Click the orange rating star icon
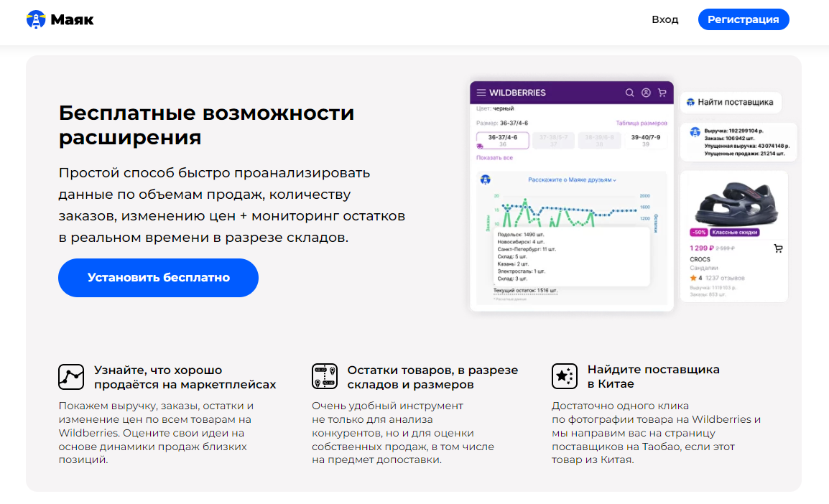The image size is (829, 504). [x=693, y=278]
